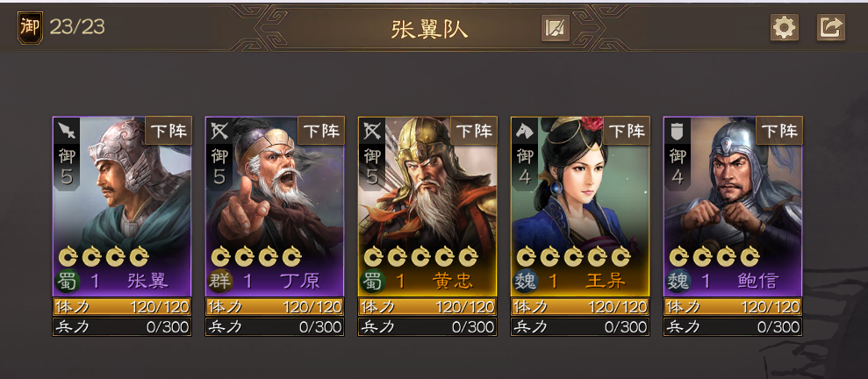Viewport: 868px width, 379px height.
Task: Click 下阵 on the 鲍信 card
Action: click(x=779, y=131)
